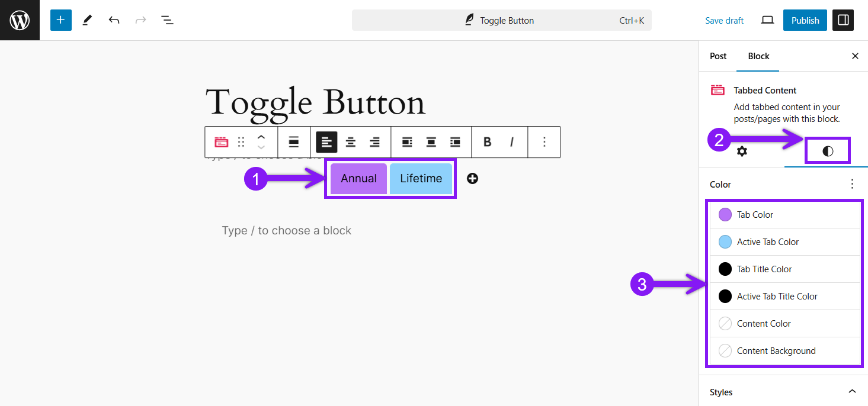Align the tabs to the left
This screenshot has height=406, width=868.
point(407,142)
